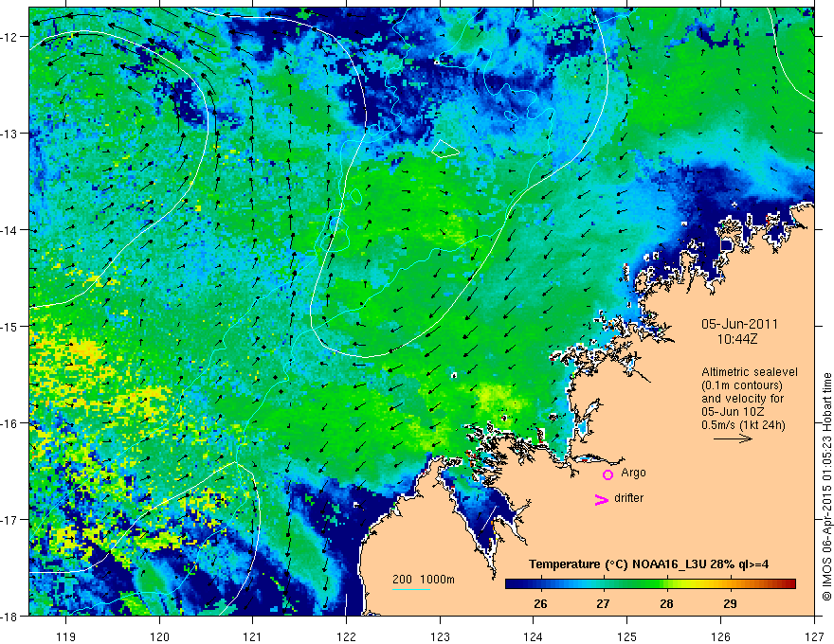Click the color bar value 28
The width and height of the screenshot is (834, 644).
tap(666, 604)
